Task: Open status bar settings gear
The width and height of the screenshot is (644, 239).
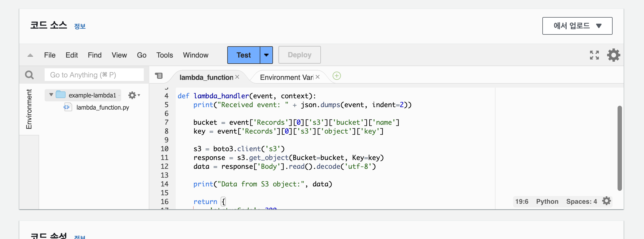Action: [x=606, y=201]
